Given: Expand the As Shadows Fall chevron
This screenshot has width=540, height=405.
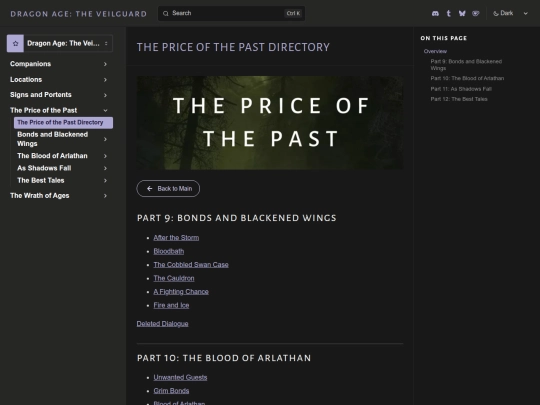Looking at the screenshot, I should (x=105, y=168).
